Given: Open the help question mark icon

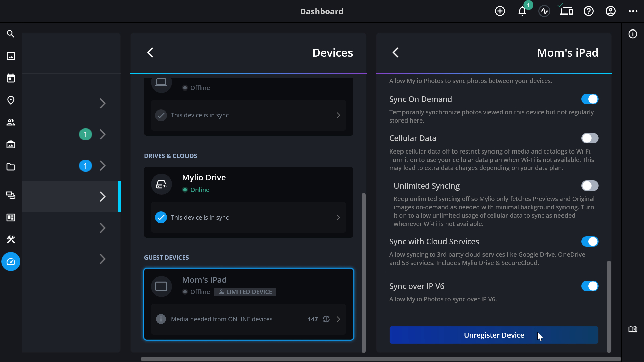Looking at the screenshot, I should 588,11.
